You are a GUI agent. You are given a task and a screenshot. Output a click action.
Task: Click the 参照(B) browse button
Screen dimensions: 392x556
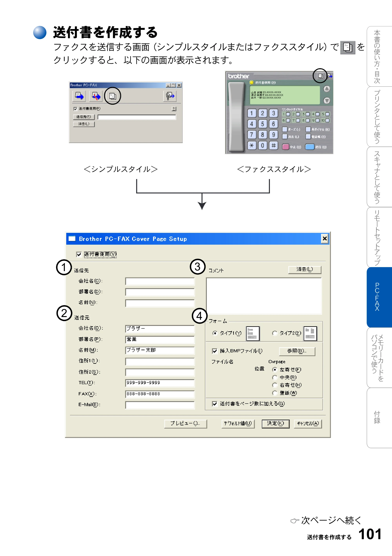coord(297,351)
